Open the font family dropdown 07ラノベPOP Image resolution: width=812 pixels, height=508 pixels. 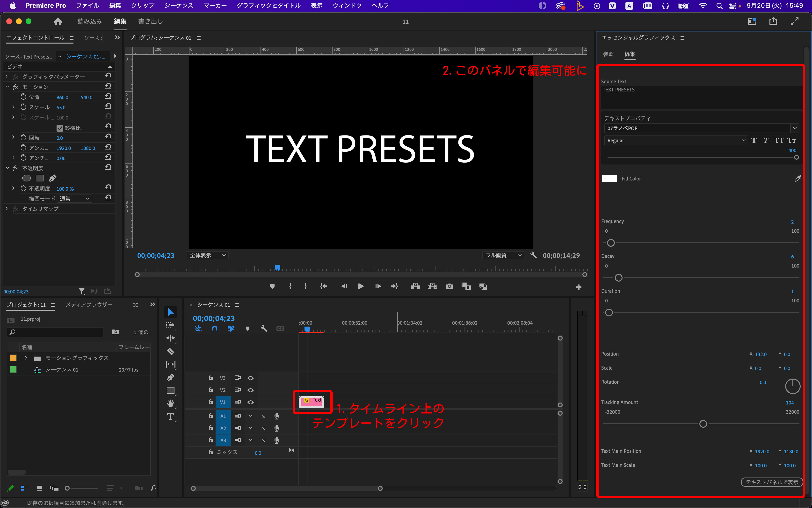[x=701, y=128]
